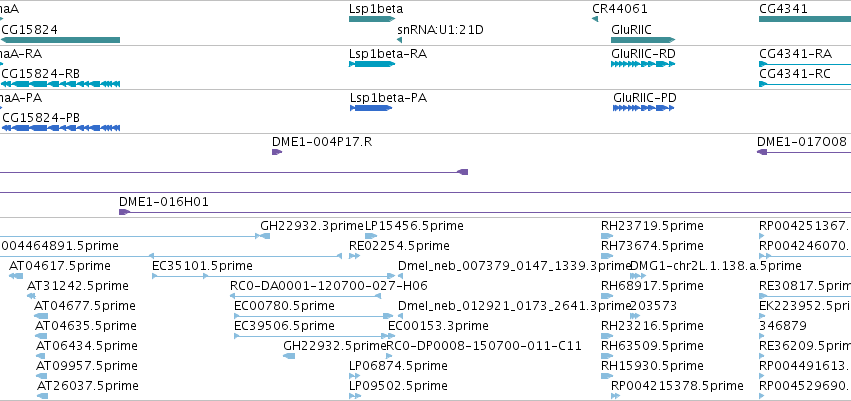Click the DME1-017O08 label
Viewport: 851px width, 401px height.
pyautogui.click(x=802, y=142)
